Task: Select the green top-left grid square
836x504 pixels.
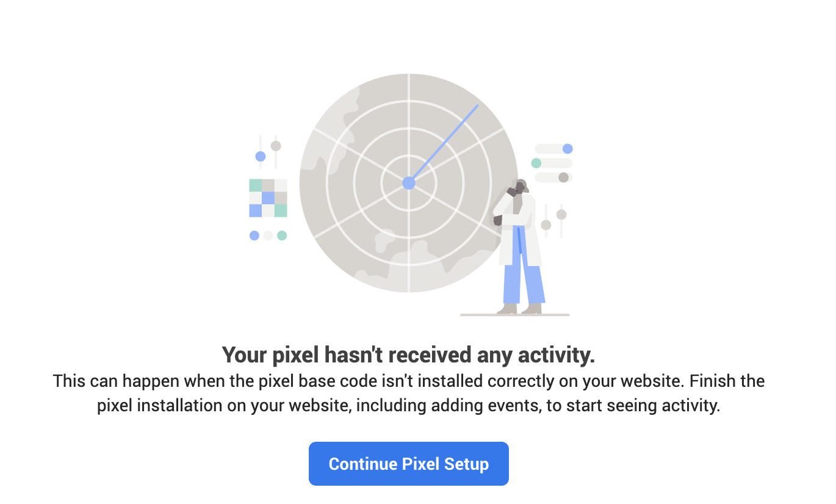Action: [255, 185]
